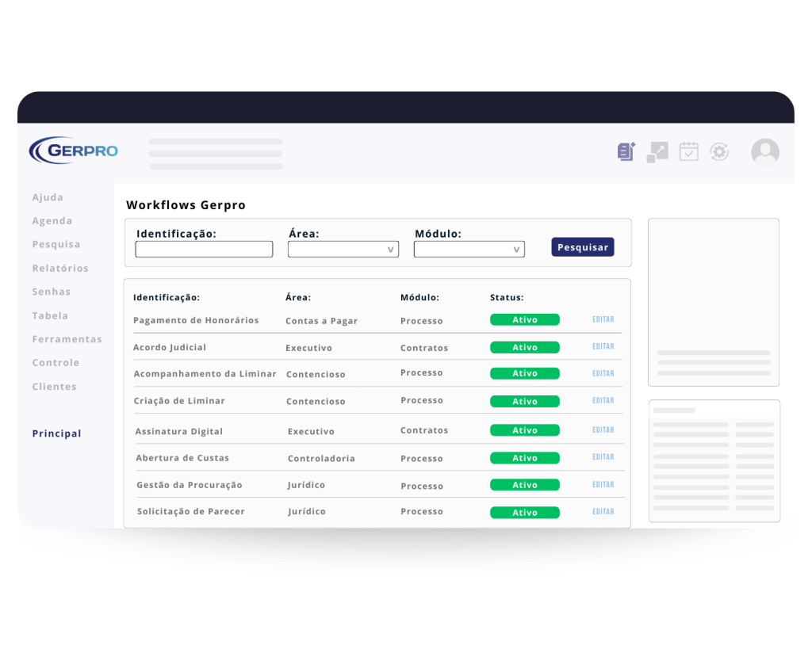Click the document with sparkle icon

pos(626,151)
